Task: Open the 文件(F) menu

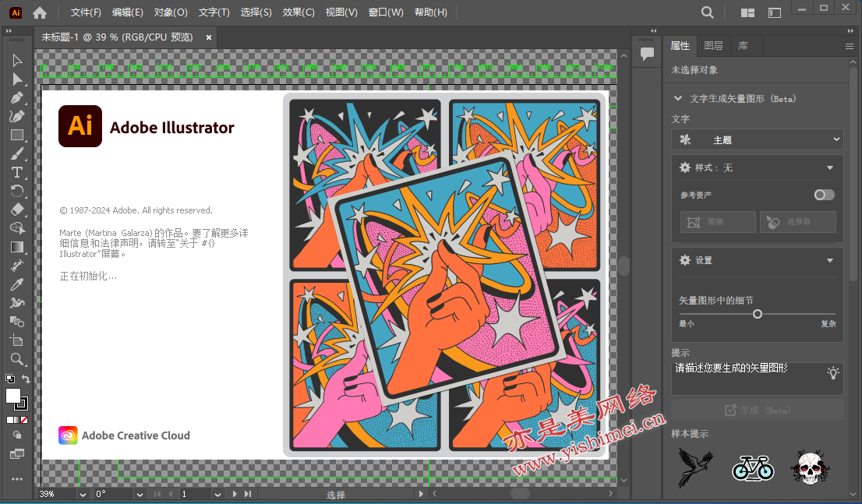Action: (86, 12)
